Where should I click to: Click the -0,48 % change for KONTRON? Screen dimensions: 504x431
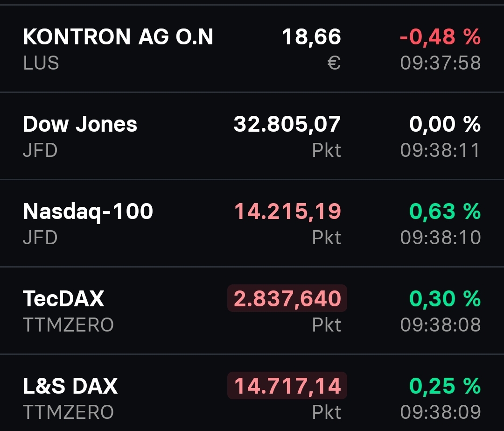[x=440, y=37]
